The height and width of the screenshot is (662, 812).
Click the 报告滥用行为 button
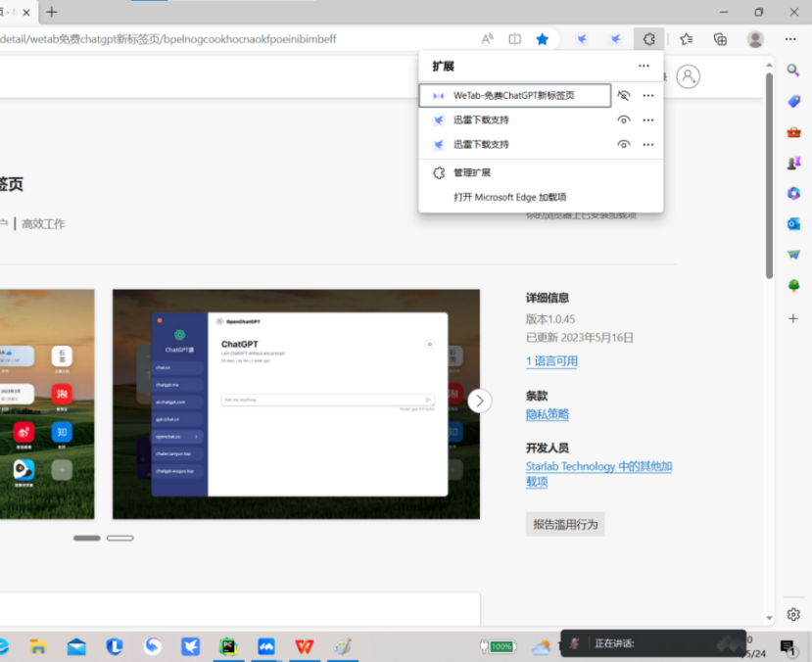pos(565,524)
